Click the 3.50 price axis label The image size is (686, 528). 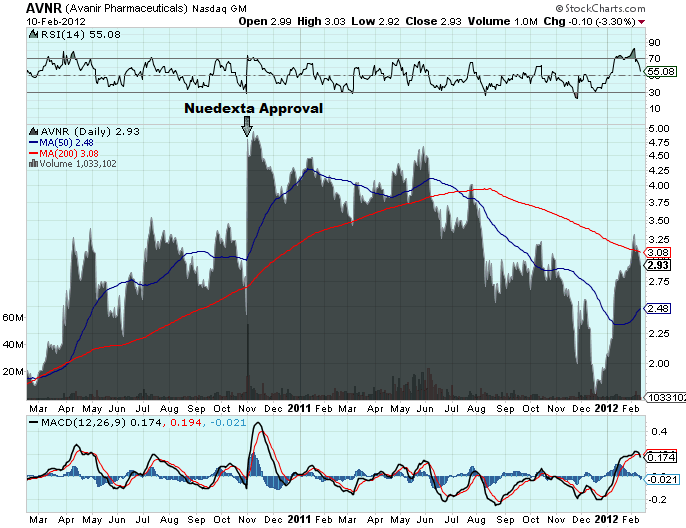[x=659, y=220]
